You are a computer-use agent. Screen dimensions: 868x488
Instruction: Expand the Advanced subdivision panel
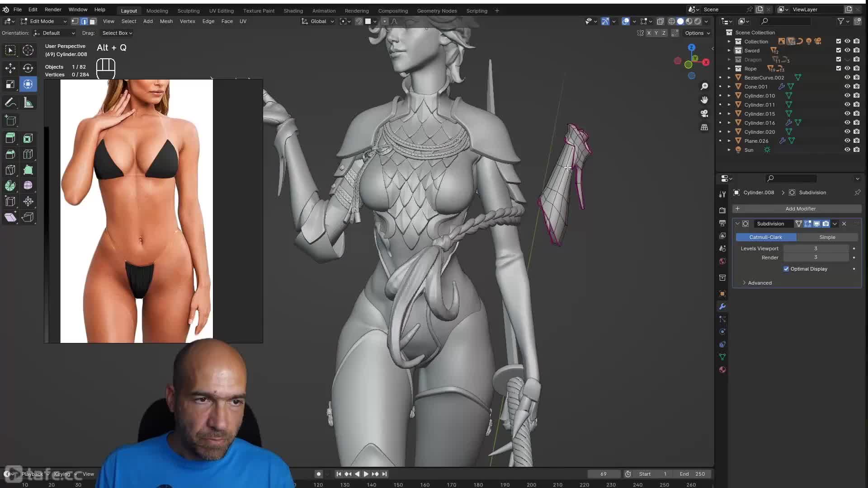759,283
